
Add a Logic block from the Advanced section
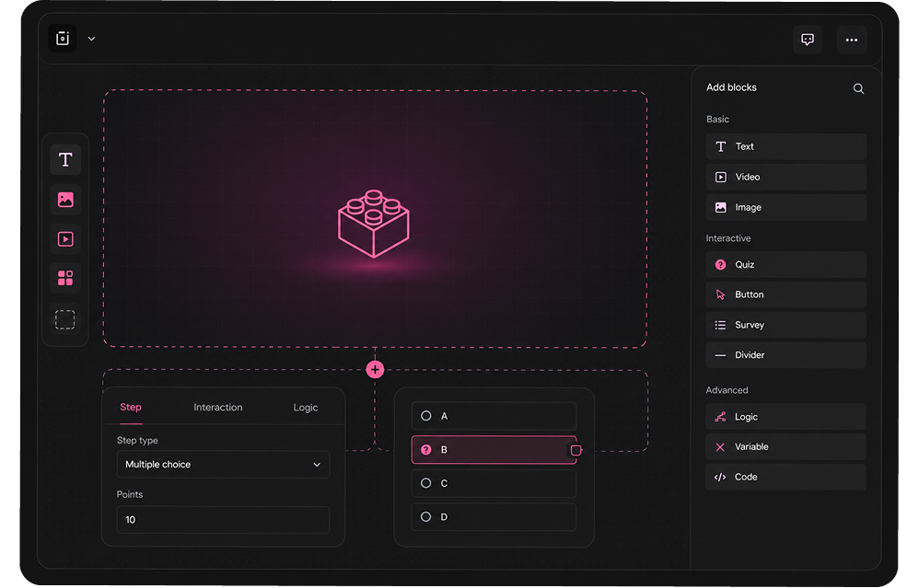click(785, 417)
